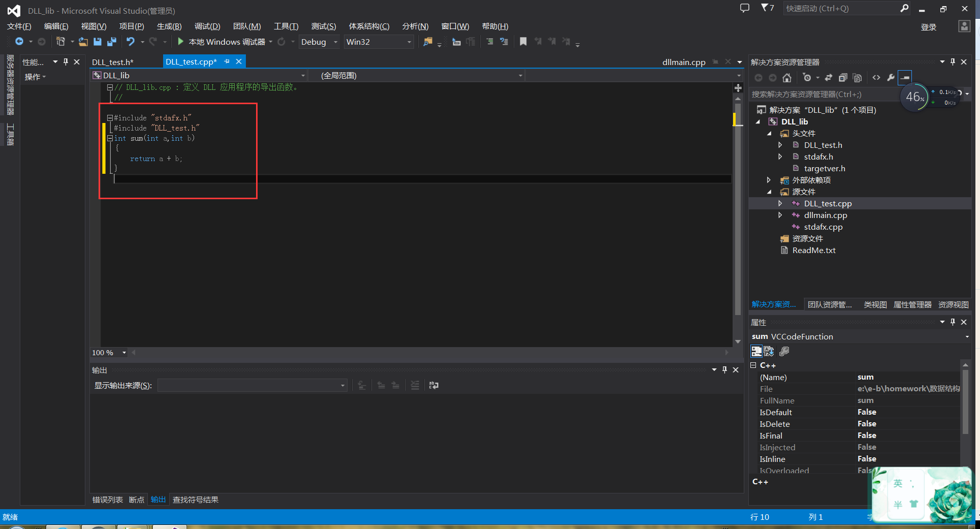This screenshot has width=980, height=529.
Task: Open the Win32 platform dropdown
Action: (379, 42)
